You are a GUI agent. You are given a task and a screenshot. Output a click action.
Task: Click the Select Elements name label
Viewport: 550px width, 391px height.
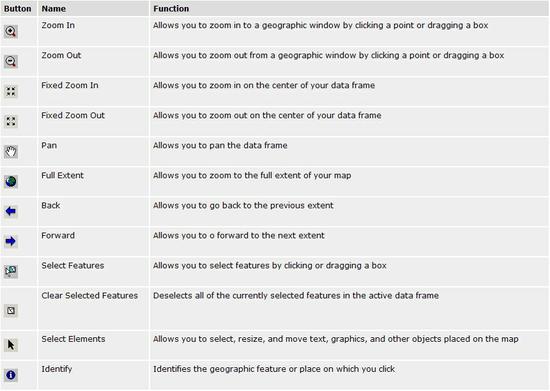73,339
